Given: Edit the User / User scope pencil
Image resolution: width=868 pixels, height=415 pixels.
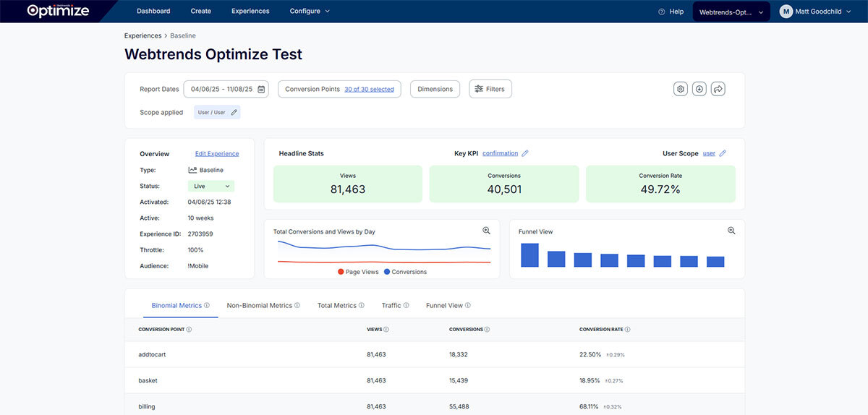Looking at the screenshot, I should pos(234,113).
